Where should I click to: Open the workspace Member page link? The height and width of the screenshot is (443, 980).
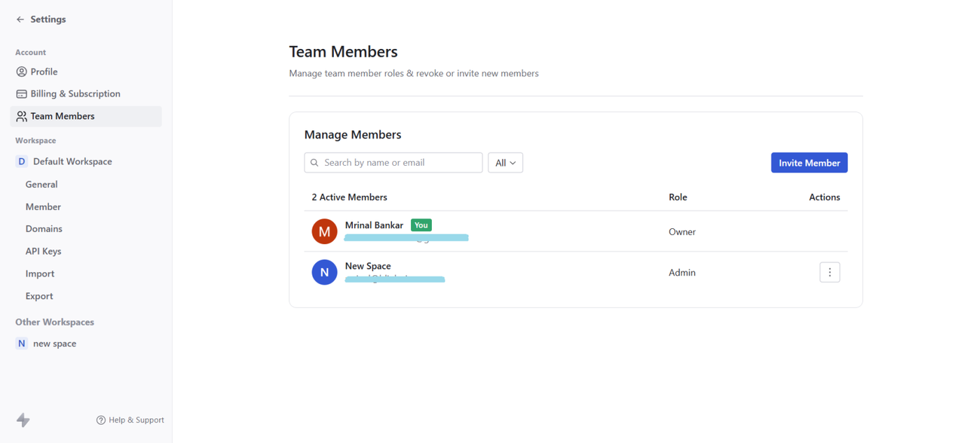pyautogui.click(x=43, y=207)
